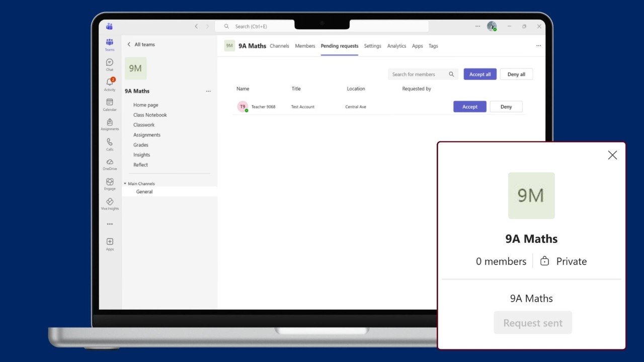Open Engage in the left rail
This screenshot has height=362, width=644.
(x=109, y=184)
